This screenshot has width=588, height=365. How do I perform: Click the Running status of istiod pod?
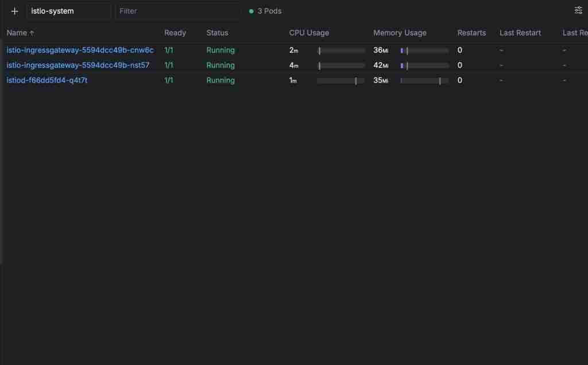tap(220, 80)
